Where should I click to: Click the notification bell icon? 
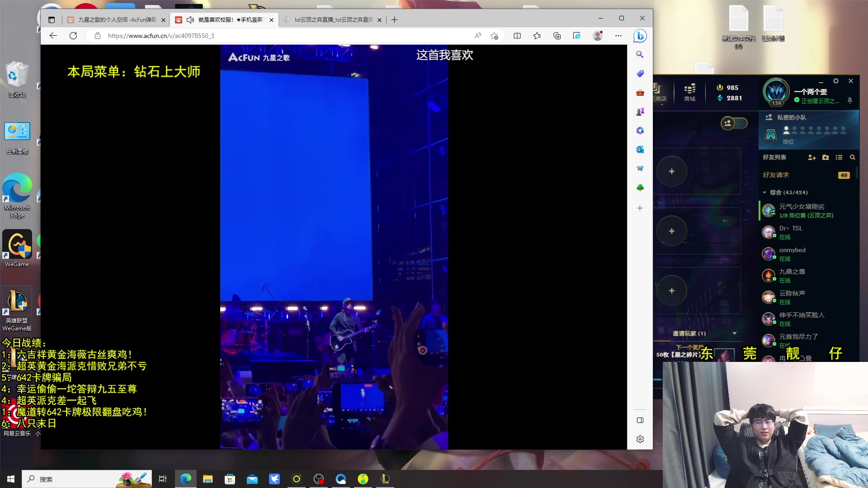pyautogui.click(x=850, y=100)
